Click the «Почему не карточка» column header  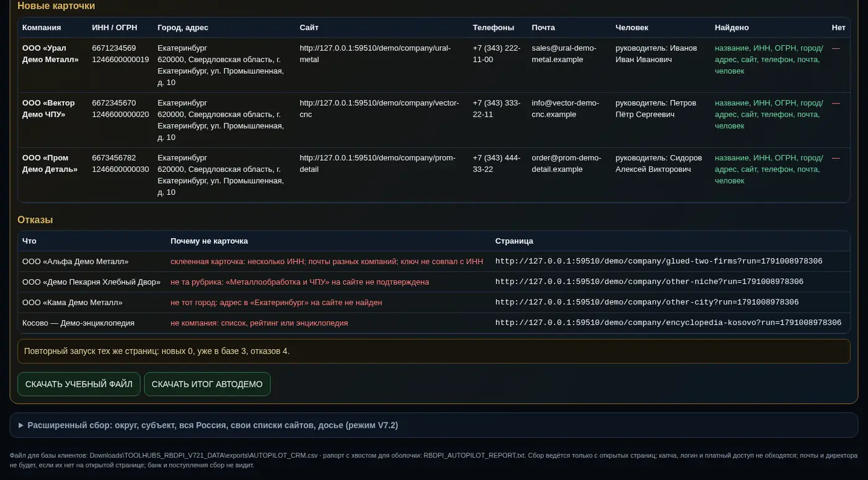point(209,241)
